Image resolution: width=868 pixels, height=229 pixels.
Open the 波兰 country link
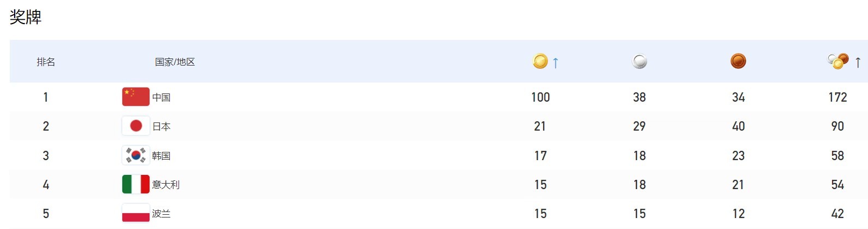pos(162,214)
